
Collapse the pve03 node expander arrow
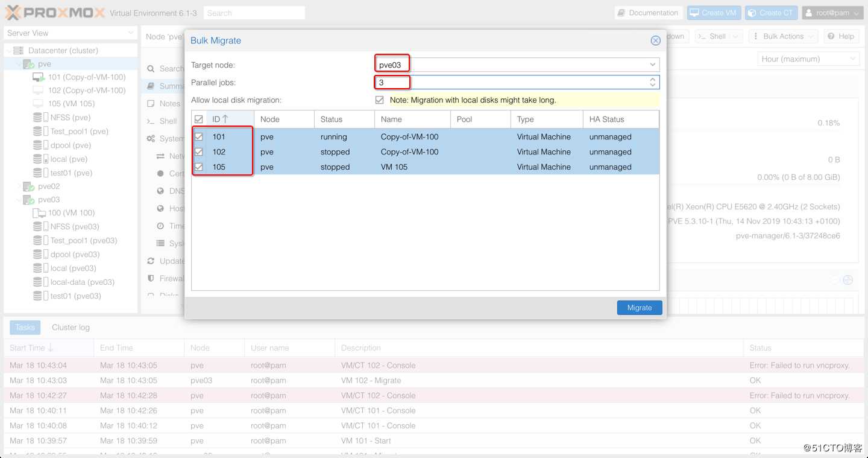(19, 200)
